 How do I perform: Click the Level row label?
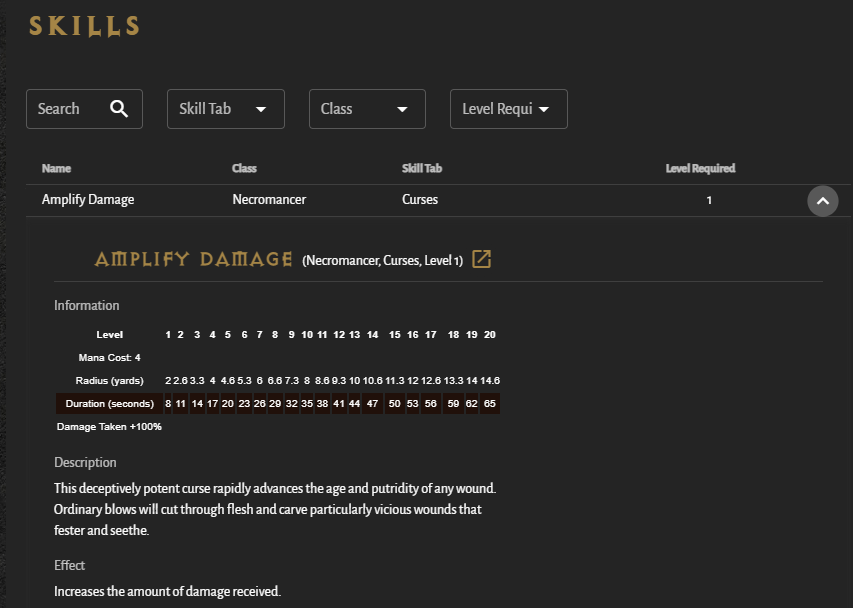[109, 334]
